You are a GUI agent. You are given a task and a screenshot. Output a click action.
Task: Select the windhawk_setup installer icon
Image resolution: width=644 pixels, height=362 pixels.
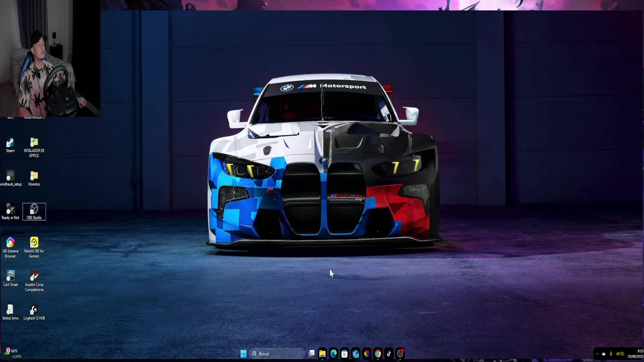coord(10,178)
